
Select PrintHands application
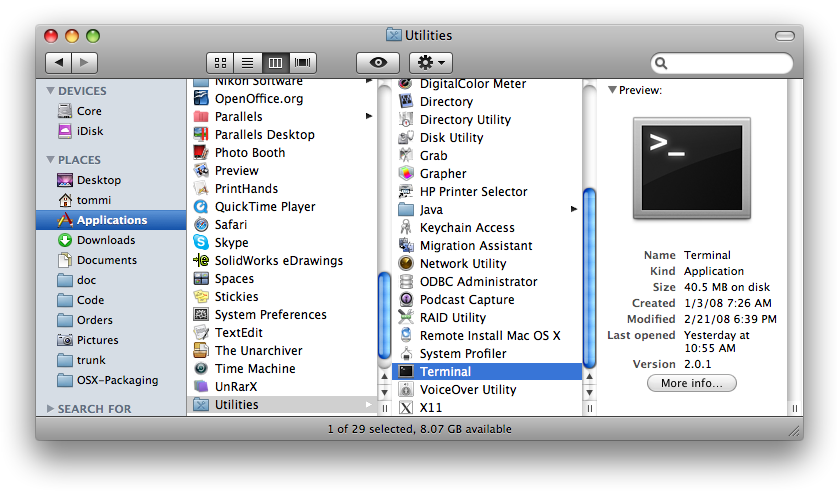282,189
